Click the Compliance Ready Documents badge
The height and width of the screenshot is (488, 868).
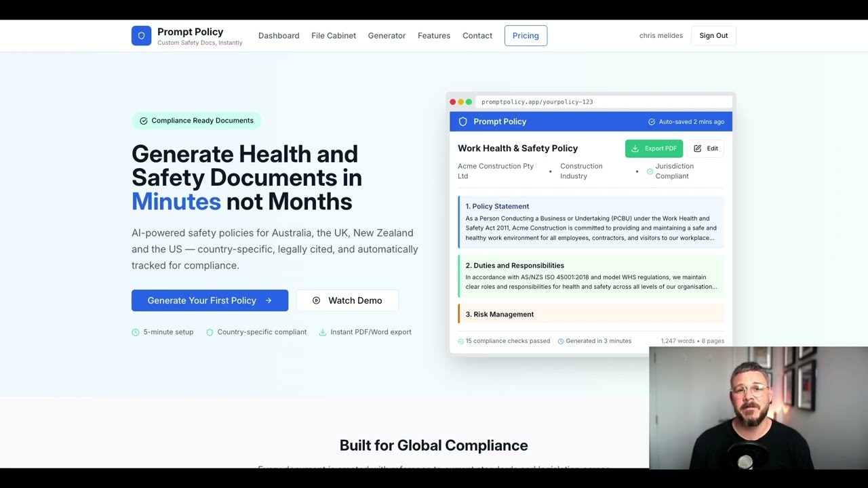[196, 121]
